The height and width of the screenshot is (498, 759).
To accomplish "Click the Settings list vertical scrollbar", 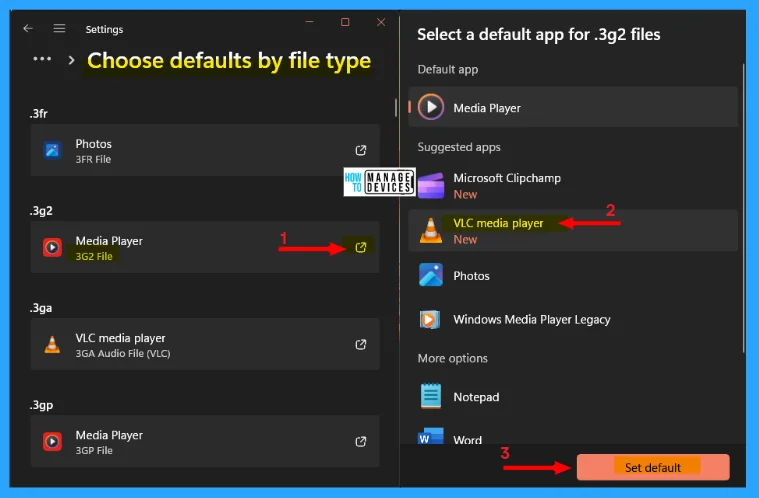I will pos(395,107).
